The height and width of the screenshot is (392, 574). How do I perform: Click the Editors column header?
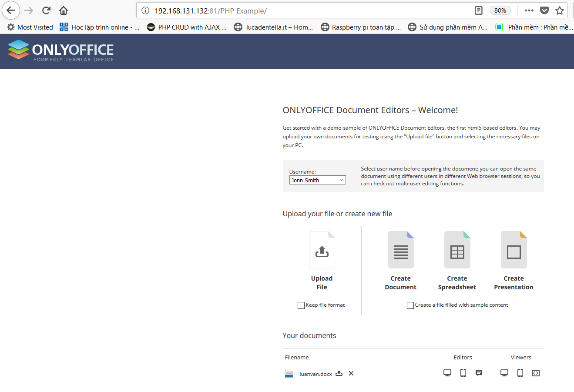463,358
